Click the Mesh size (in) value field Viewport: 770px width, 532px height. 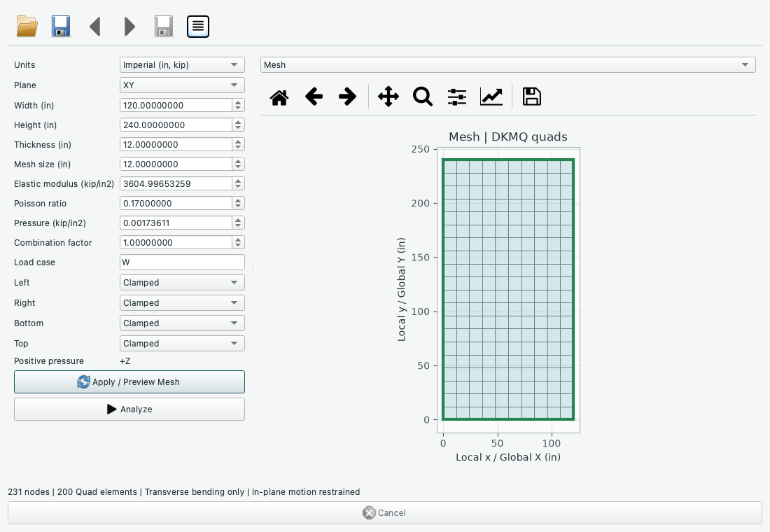pyautogui.click(x=176, y=164)
